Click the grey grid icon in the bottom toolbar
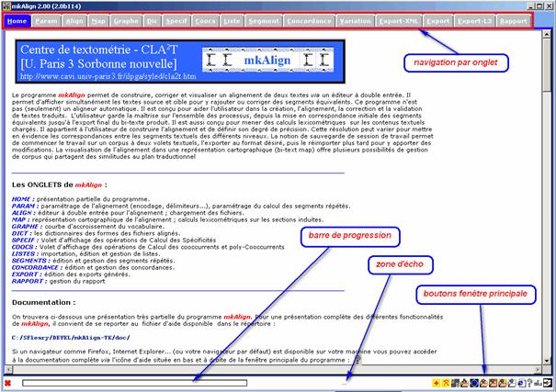This screenshot has width=556, height=392. 455,383
